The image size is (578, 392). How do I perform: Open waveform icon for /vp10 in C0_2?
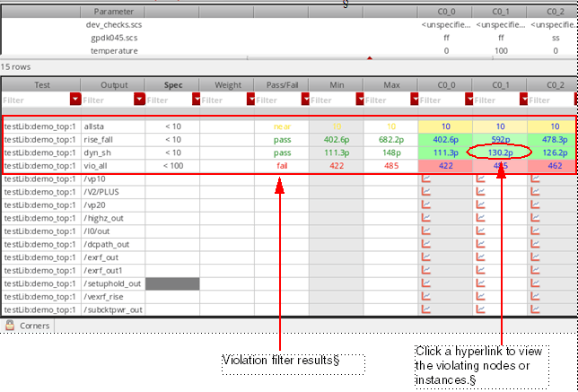click(535, 179)
